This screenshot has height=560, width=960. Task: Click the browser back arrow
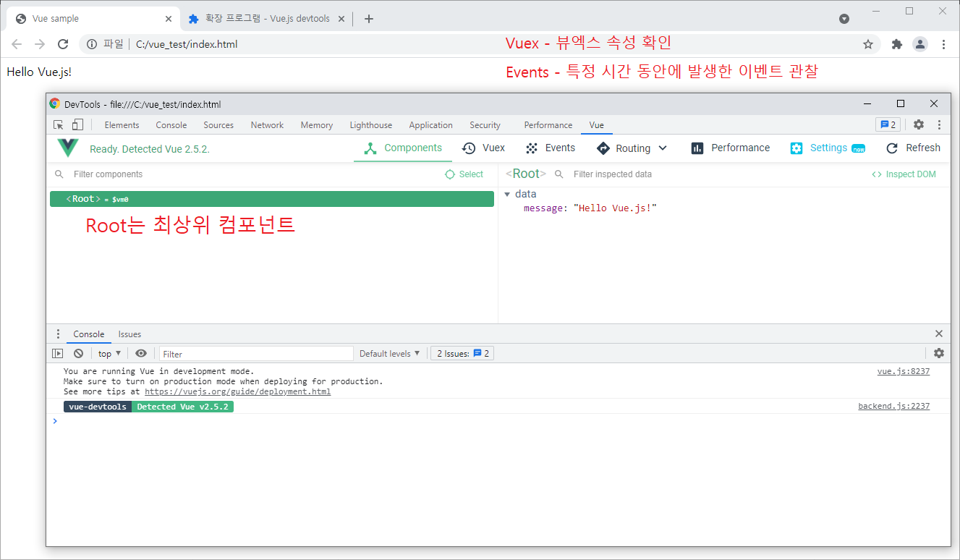coord(17,44)
